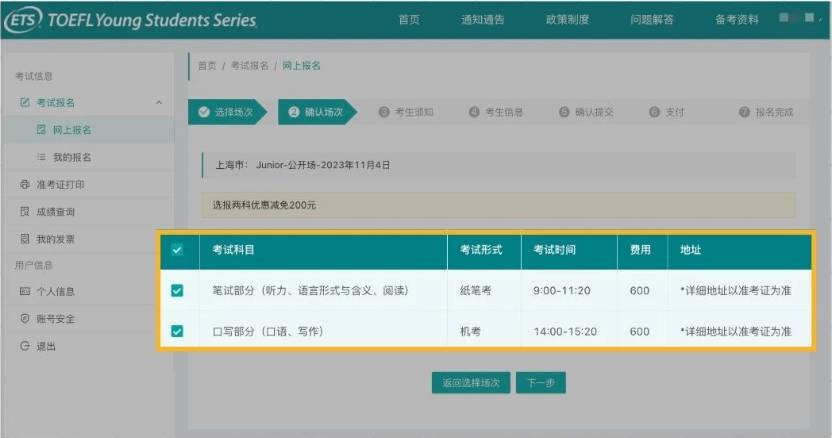Go to step 选择场次
The image size is (832, 438).
click(x=227, y=112)
